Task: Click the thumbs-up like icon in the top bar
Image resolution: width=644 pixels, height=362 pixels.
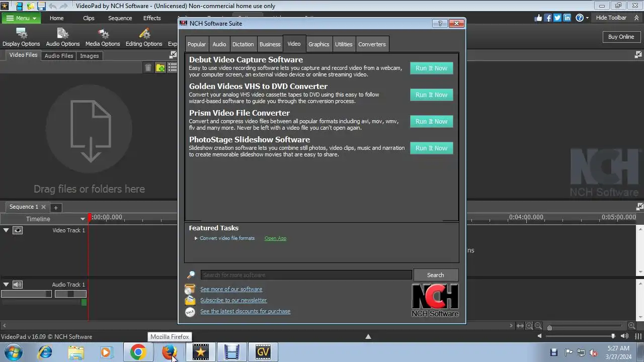Action: coord(539,18)
